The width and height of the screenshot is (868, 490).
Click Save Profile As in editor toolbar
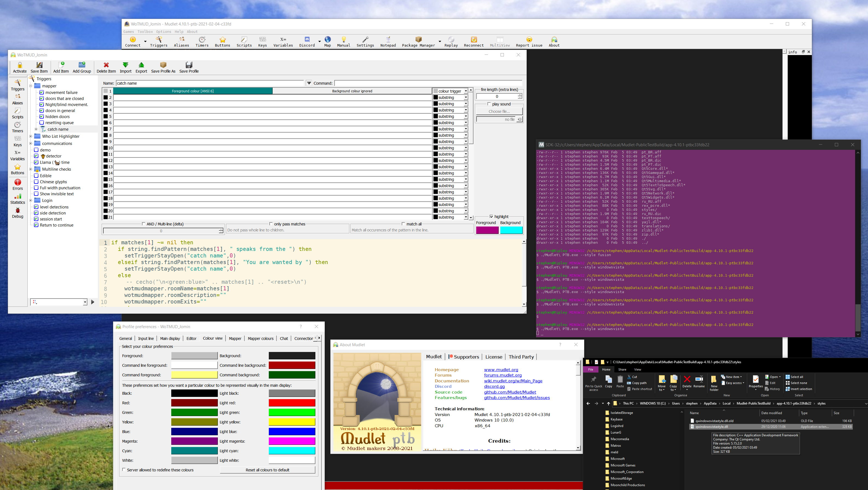[x=163, y=67]
